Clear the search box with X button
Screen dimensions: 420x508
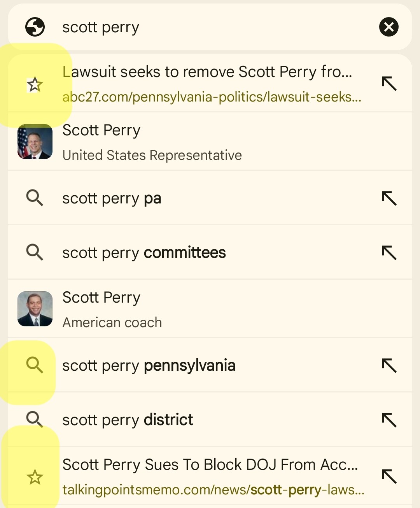388,27
